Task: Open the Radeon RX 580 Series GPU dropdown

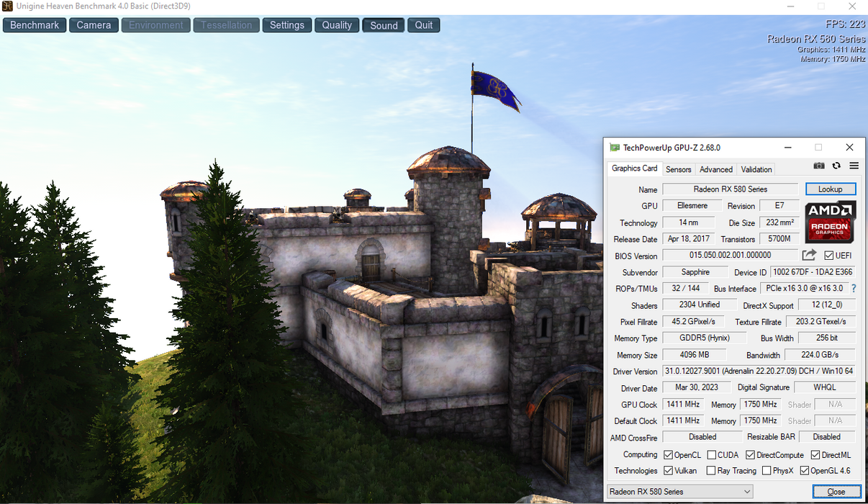Action: (680, 492)
